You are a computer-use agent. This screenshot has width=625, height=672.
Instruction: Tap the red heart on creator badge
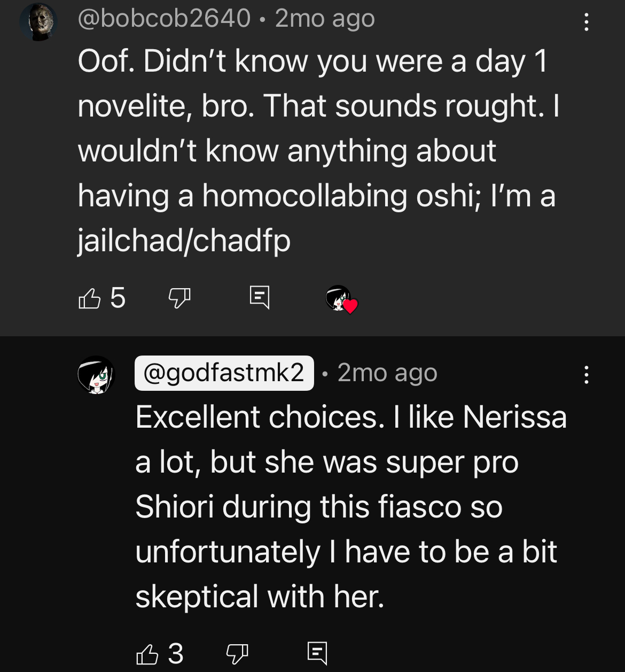[x=350, y=306]
